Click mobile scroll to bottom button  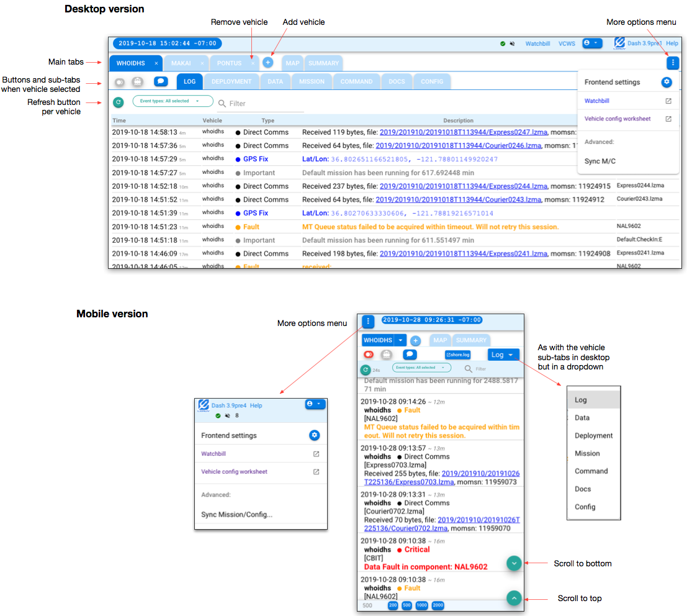[x=514, y=563]
